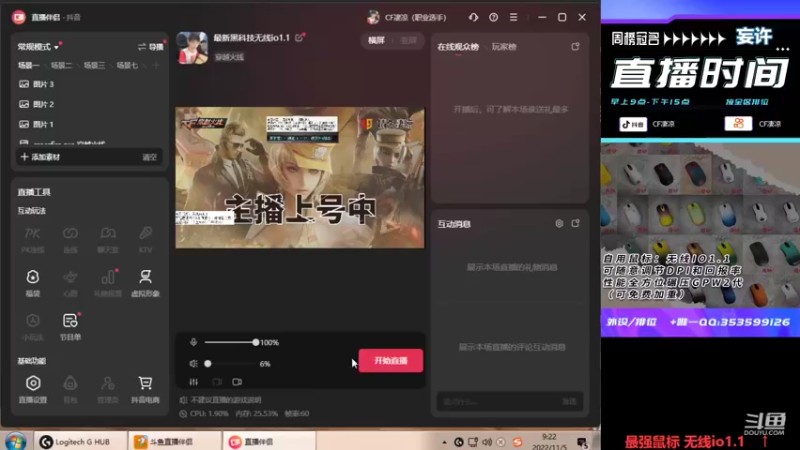
Task: Click the 添加素材 add source button
Action: (41, 157)
